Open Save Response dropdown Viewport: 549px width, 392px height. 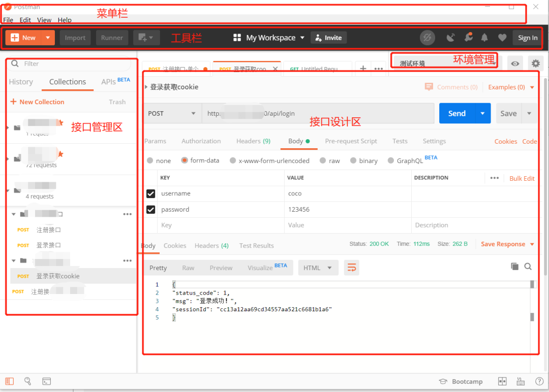tap(507, 244)
